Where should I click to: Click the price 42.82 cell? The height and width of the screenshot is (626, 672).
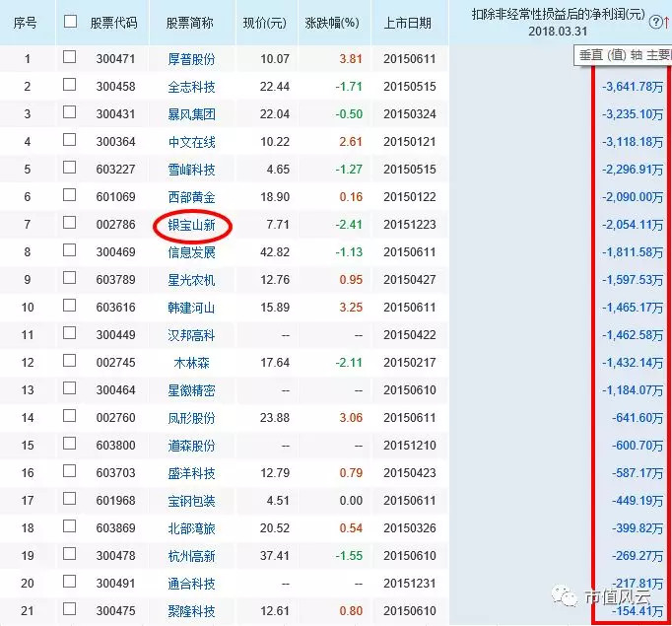pyautogui.click(x=275, y=252)
